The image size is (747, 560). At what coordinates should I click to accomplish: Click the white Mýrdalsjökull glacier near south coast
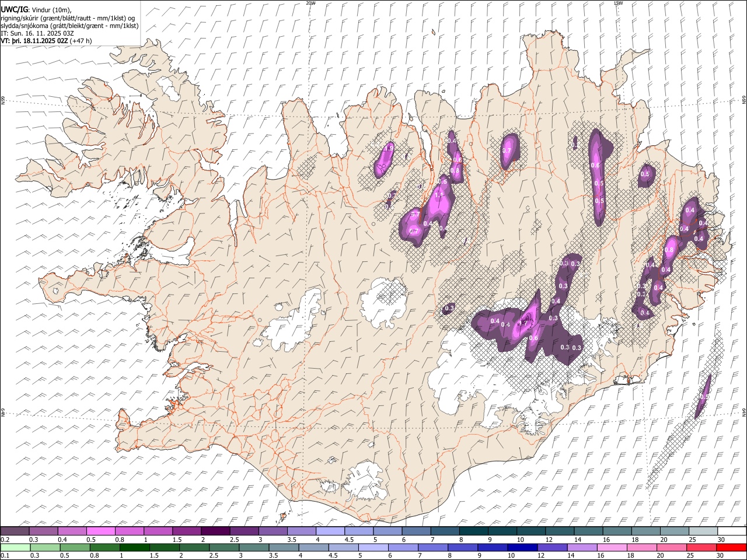[x=367, y=482]
